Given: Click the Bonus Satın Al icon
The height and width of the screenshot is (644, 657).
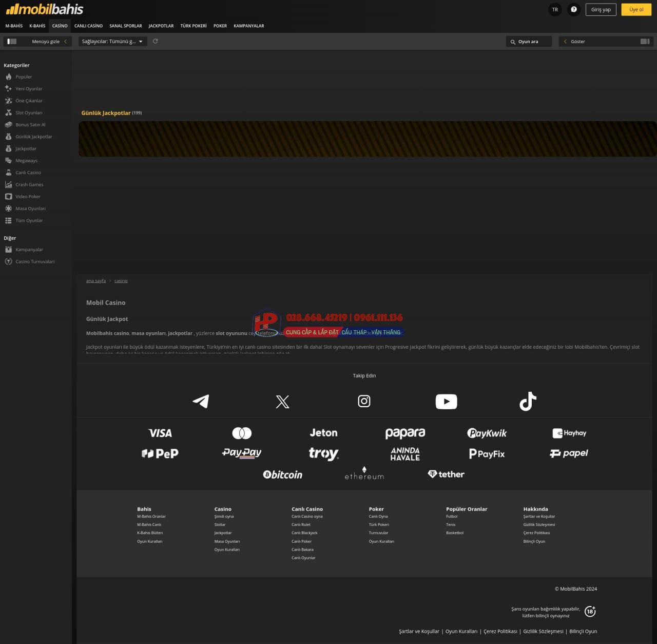Looking at the screenshot, I should pyautogui.click(x=8, y=124).
